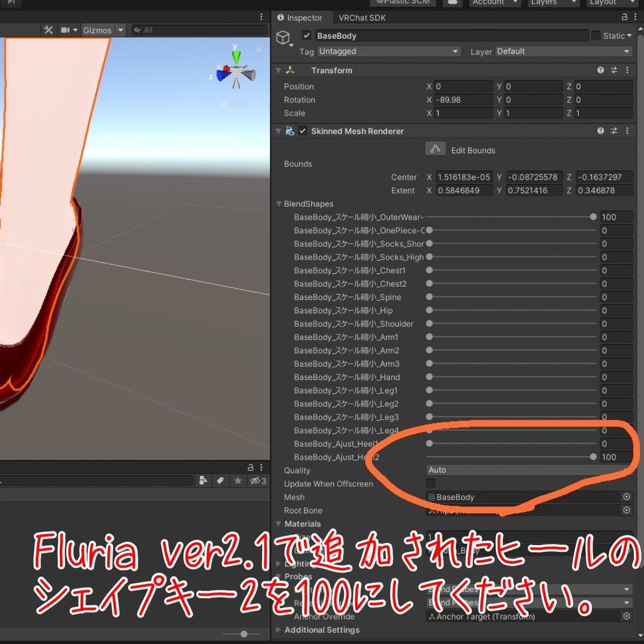644x644 pixels.
Task: Toggle the Static checkbox for BaseBody
Action: click(597, 36)
